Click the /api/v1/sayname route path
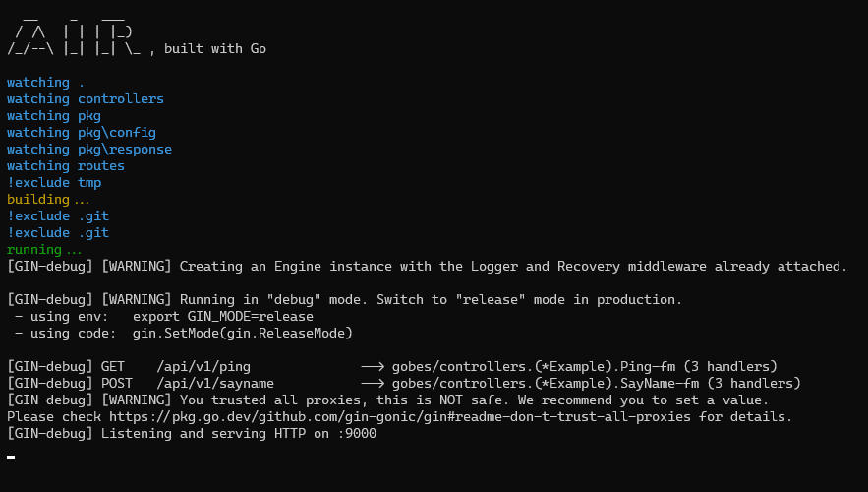Image resolution: width=868 pixels, height=492 pixels. click(x=215, y=384)
